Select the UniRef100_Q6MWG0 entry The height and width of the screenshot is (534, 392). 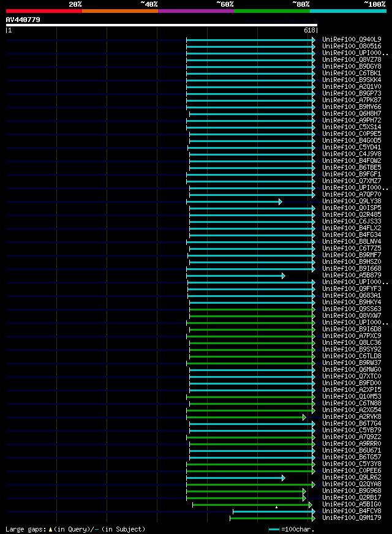[352, 369]
